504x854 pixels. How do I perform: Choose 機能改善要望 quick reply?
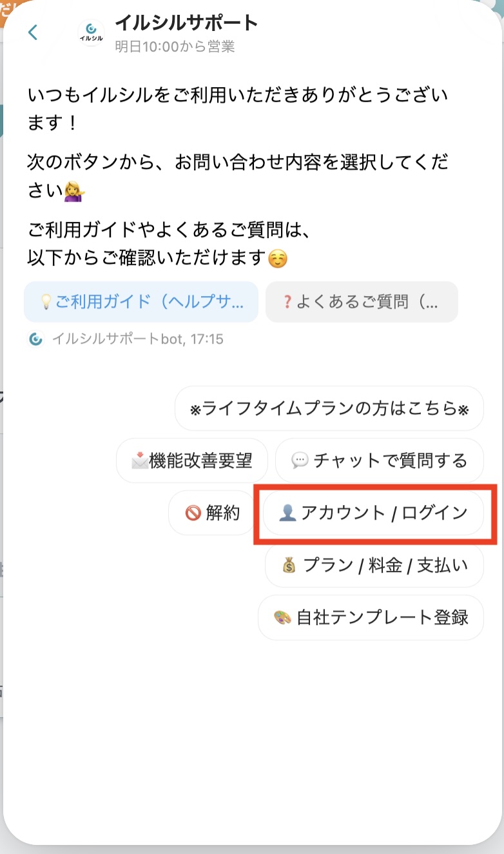pos(193,461)
